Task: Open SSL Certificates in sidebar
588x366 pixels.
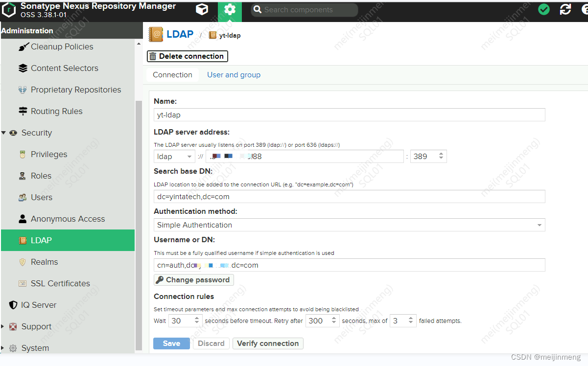Action: point(60,284)
